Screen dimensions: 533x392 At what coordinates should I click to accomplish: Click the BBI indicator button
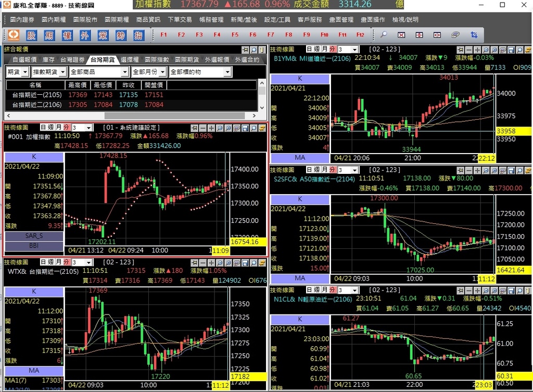(x=34, y=246)
